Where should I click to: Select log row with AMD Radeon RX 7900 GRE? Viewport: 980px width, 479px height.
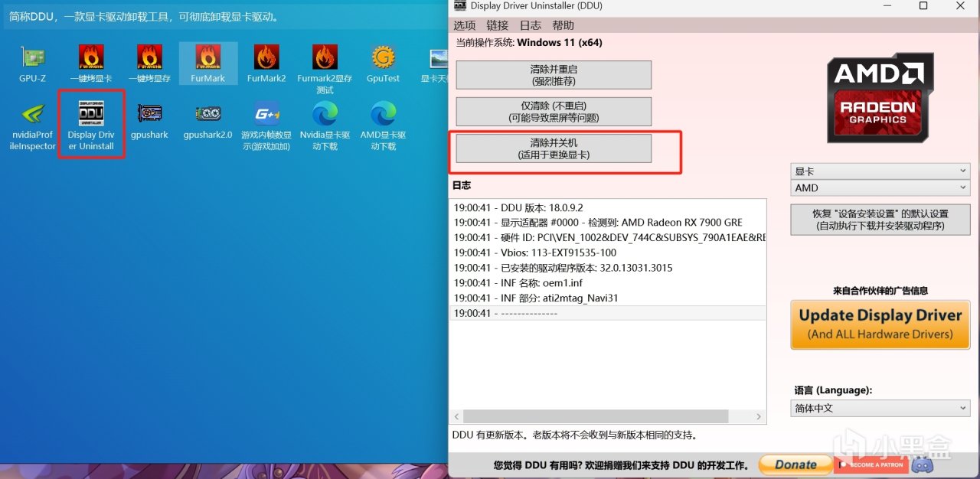point(608,223)
